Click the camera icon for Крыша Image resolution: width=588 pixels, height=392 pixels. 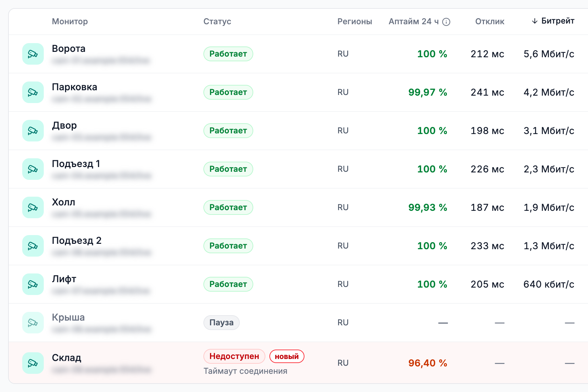tap(33, 323)
